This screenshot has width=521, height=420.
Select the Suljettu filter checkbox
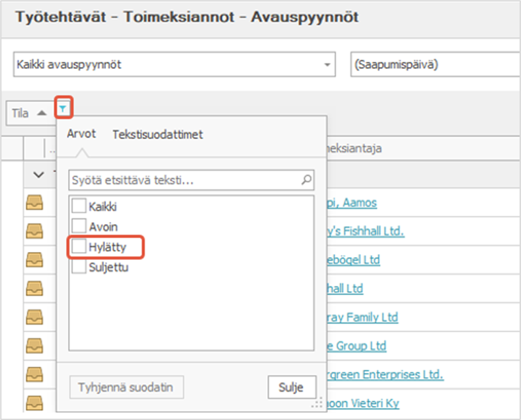[79, 267]
